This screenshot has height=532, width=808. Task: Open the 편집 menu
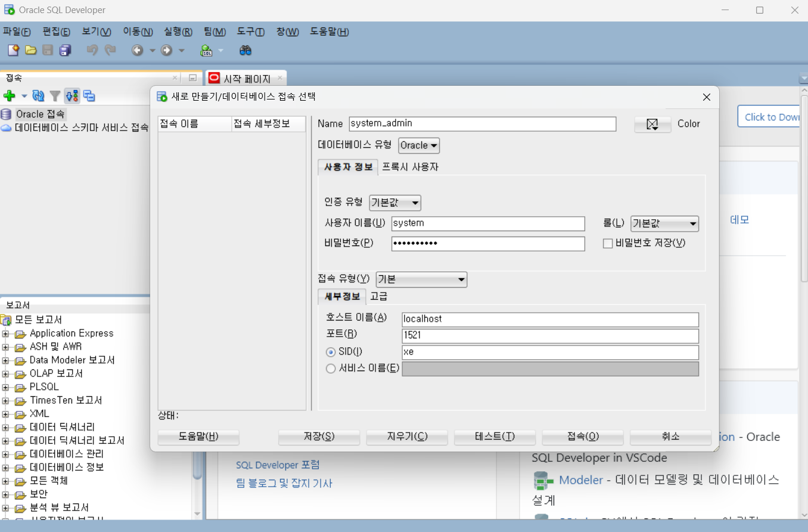point(56,32)
